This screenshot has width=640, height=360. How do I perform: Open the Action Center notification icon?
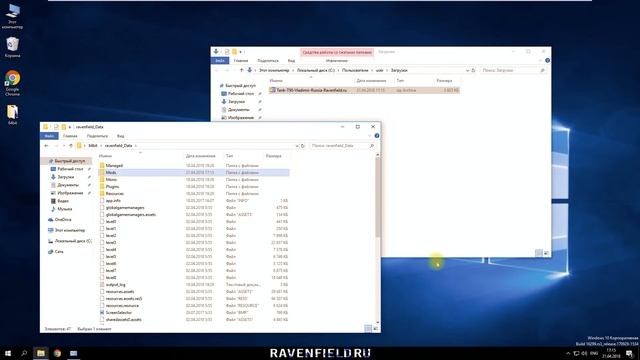[629, 353]
